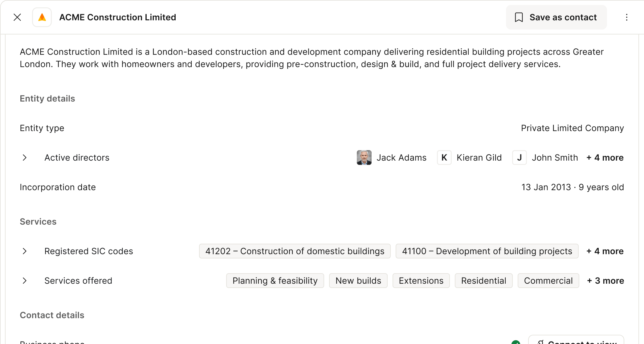Show 4 more active directors
Viewport: 644px width, 344px height.
[x=605, y=158]
